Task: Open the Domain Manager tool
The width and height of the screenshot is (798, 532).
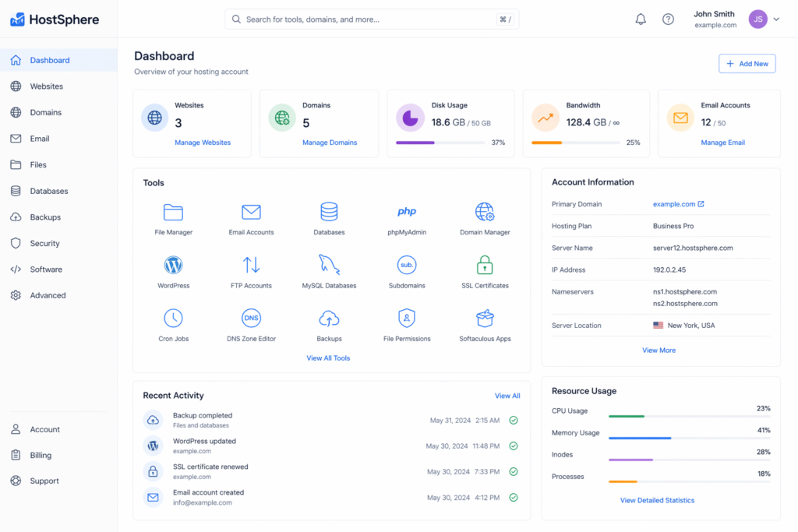Action: [485, 219]
